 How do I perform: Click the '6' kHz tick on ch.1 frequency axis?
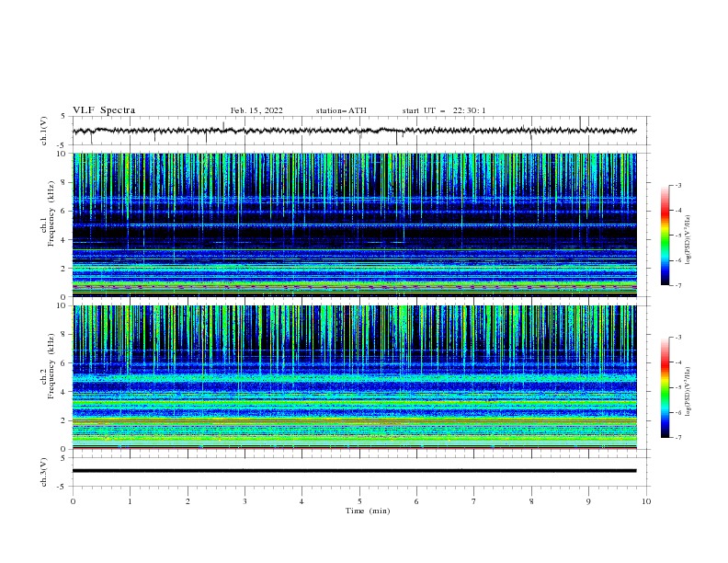point(65,211)
